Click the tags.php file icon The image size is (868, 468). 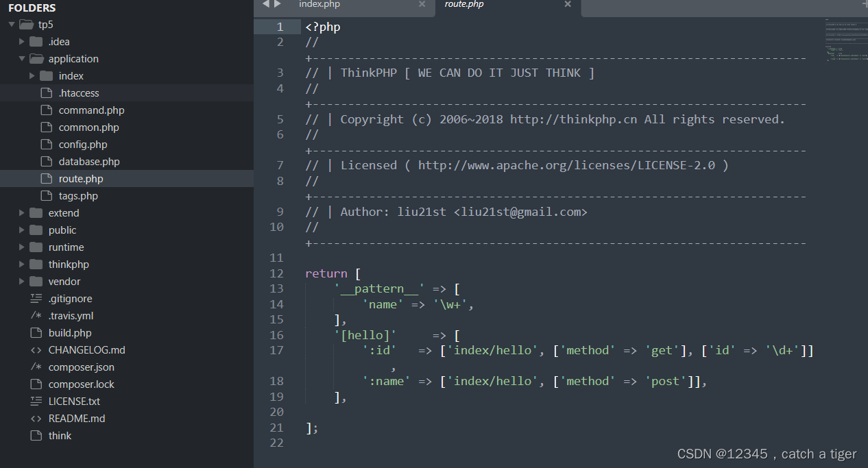pos(46,196)
